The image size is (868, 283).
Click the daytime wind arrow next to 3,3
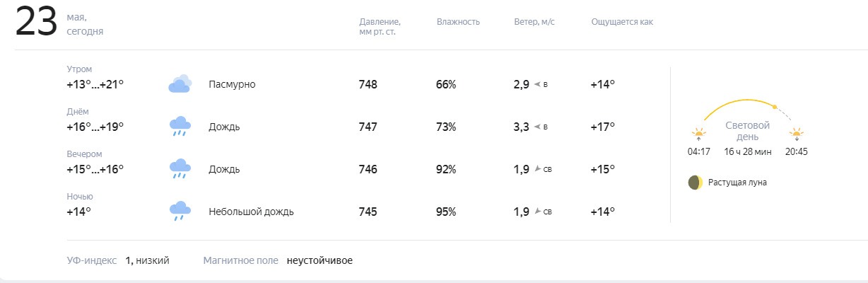(x=537, y=127)
